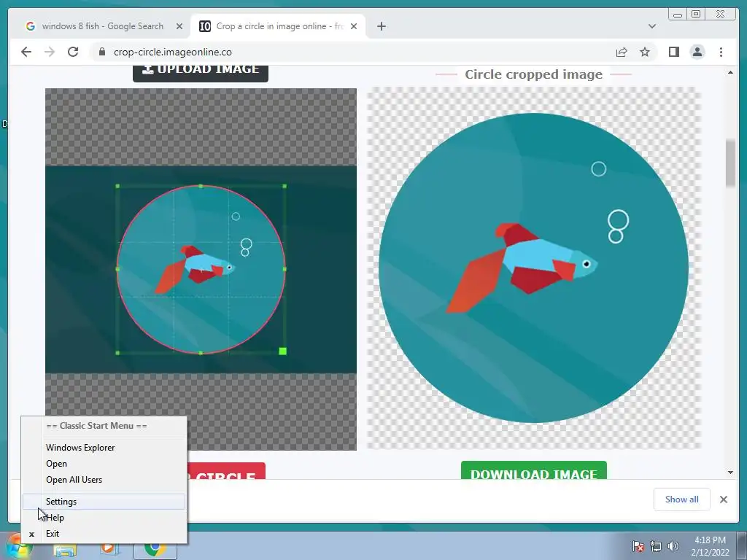Click the address bar URL
The width and height of the screenshot is (747, 560).
172,52
